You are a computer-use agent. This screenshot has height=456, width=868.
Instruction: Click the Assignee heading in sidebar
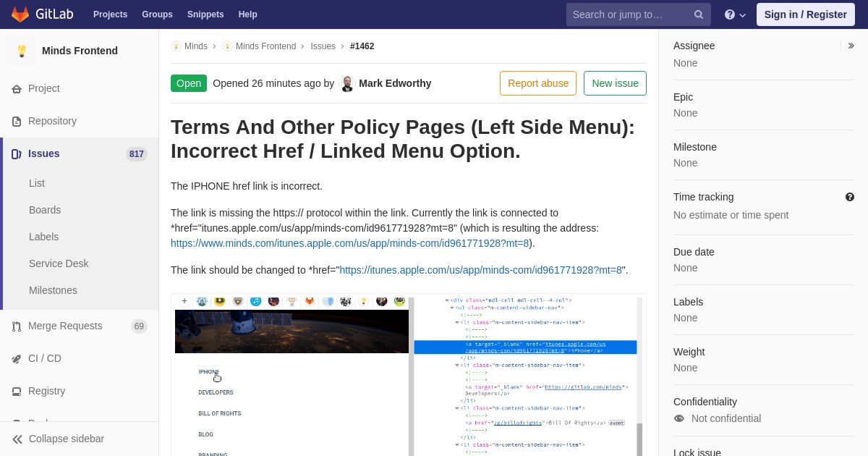(x=694, y=46)
